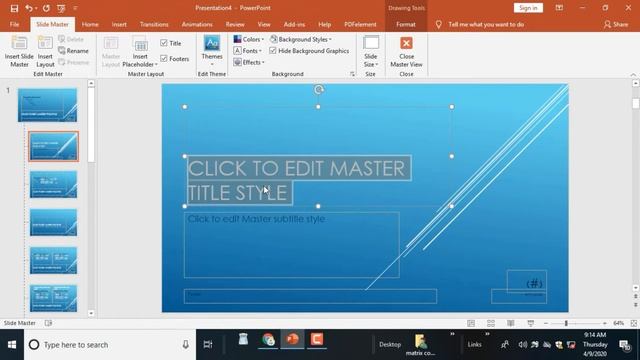Open the Windows Start menu
Screen dimensions: 640x360
coord(12,345)
